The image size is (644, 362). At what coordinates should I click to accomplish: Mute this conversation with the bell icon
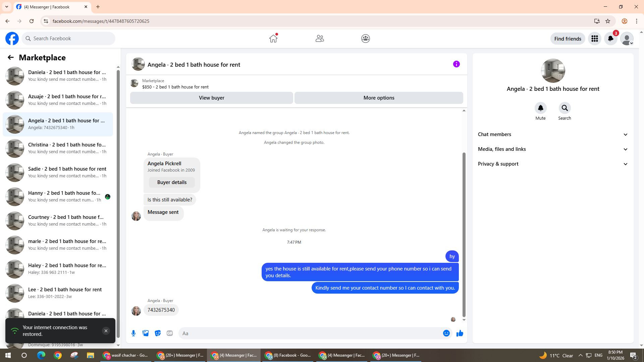tap(540, 108)
